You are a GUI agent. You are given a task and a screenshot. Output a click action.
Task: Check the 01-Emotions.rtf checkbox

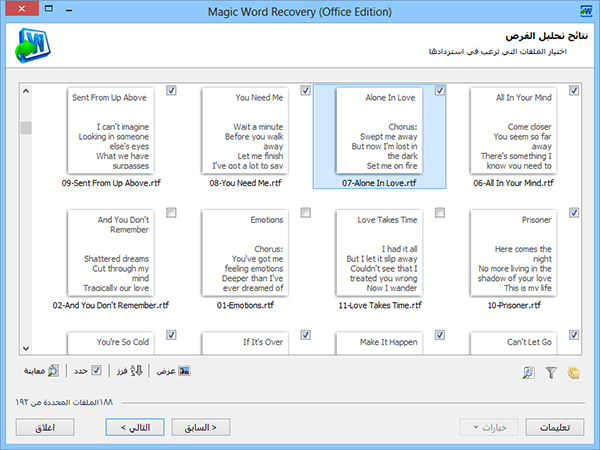[305, 212]
